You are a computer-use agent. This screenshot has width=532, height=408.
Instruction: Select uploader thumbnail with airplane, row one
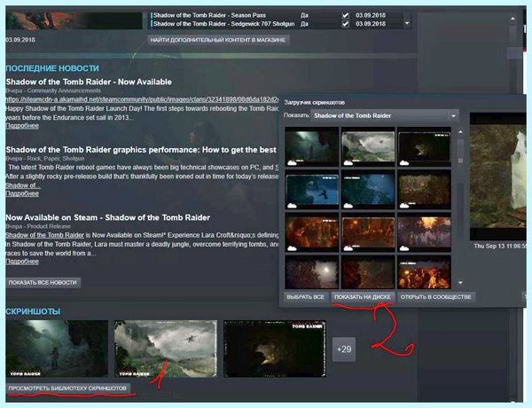[x=368, y=146]
